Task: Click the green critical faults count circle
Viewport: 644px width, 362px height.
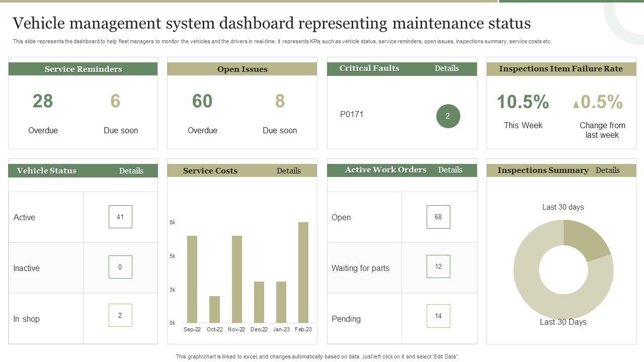Action: pos(448,116)
